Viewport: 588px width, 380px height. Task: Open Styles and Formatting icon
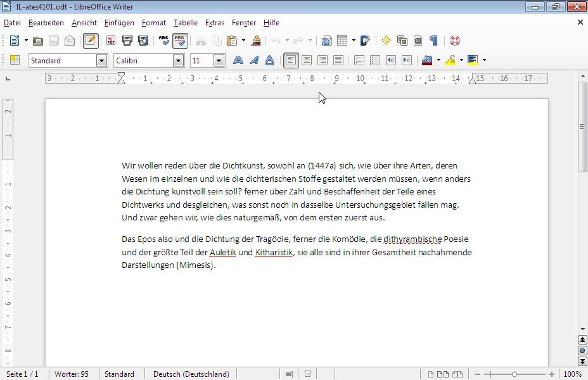(x=15, y=60)
